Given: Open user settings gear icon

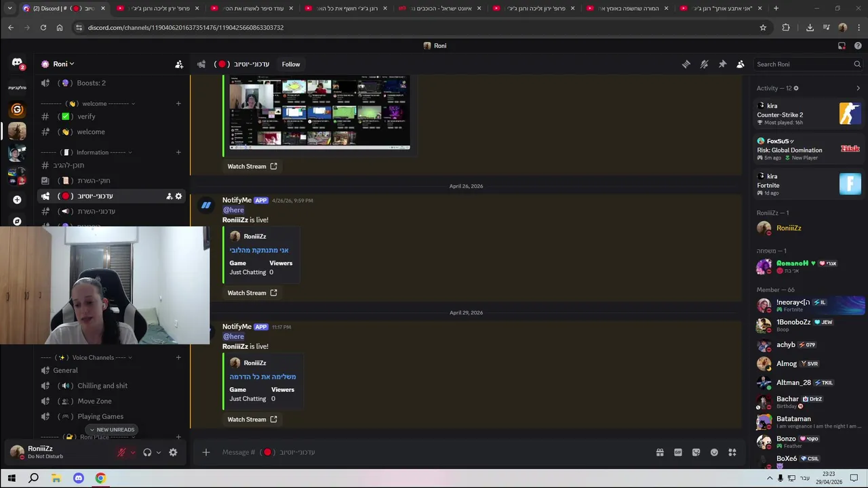Looking at the screenshot, I should (x=173, y=452).
